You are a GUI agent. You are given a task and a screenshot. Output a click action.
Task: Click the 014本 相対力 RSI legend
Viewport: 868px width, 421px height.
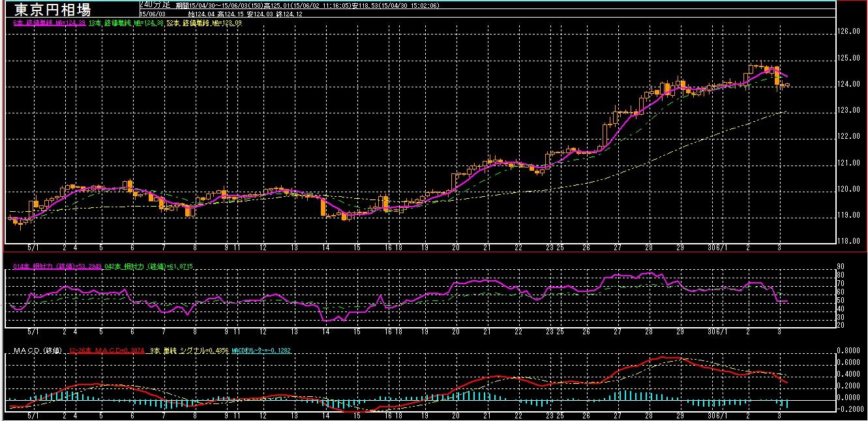click(x=57, y=267)
